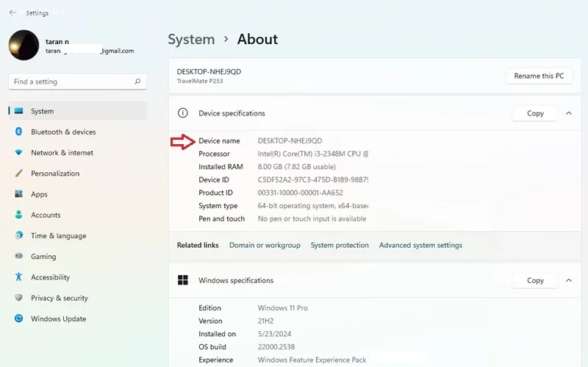This screenshot has height=367, width=588.
Task: Select System in the sidebar
Action: [x=78, y=111]
